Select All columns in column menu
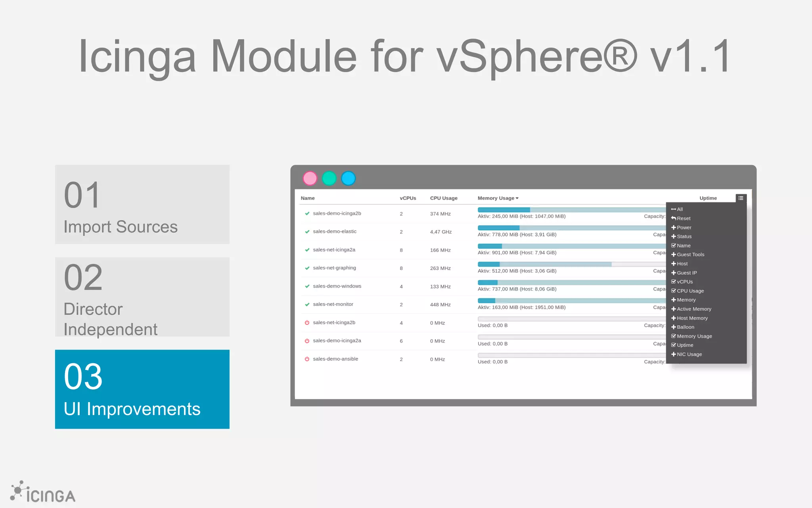The height and width of the screenshot is (508, 812). click(x=677, y=209)
